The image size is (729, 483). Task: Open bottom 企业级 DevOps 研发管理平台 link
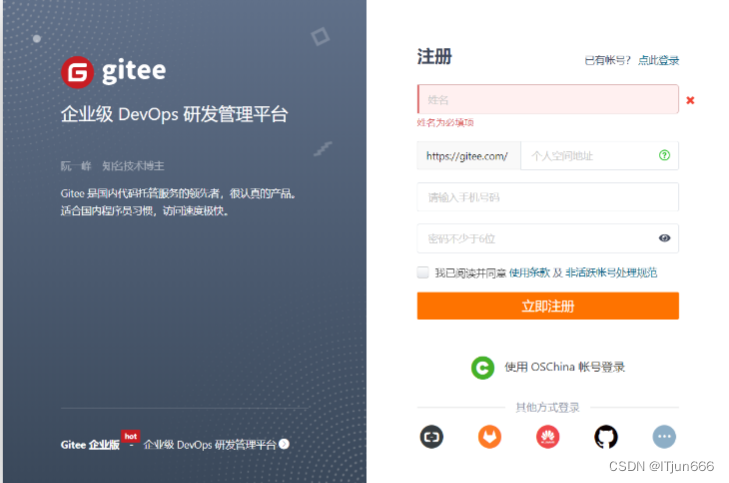click(x=210, y=445)
